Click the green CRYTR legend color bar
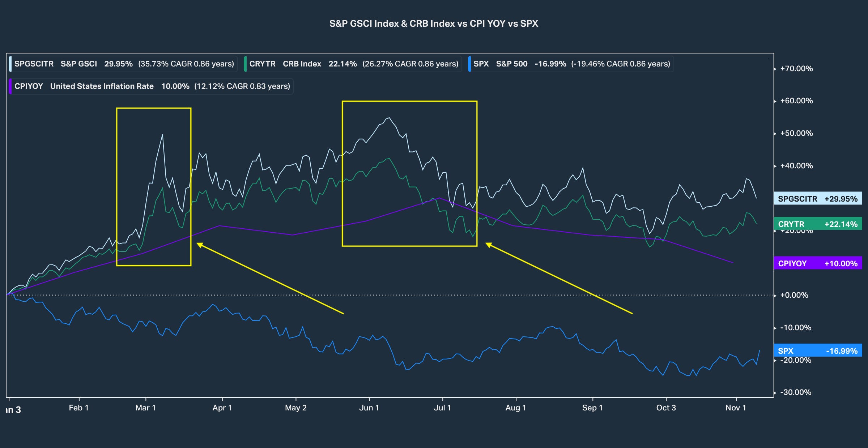The width and height of the screenshot is (868, 448). (x=246, y=64)
